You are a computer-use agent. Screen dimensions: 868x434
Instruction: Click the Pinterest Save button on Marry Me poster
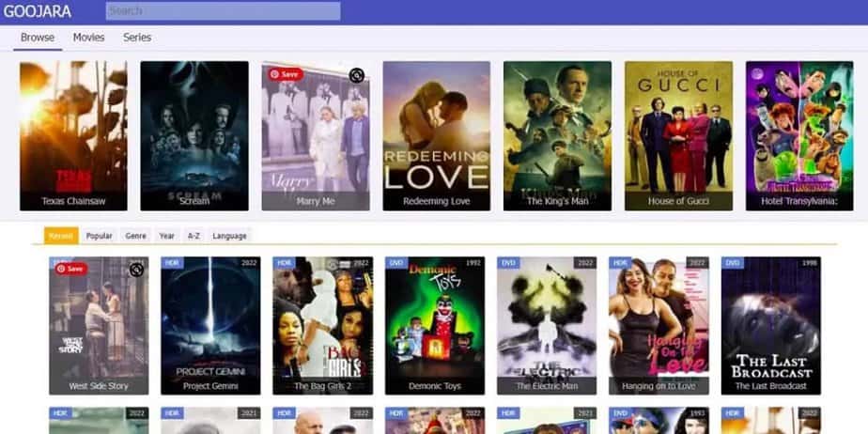[286, 74]
